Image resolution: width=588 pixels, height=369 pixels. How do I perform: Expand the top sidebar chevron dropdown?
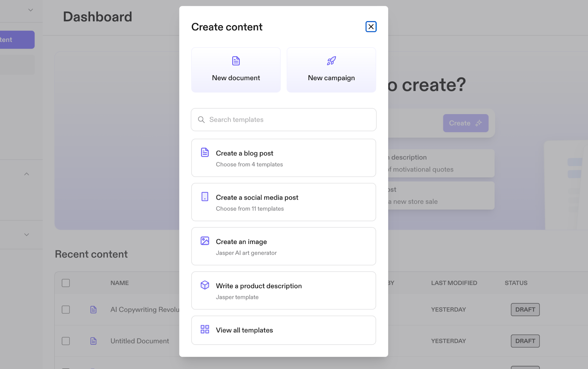(x=31, y=10)
